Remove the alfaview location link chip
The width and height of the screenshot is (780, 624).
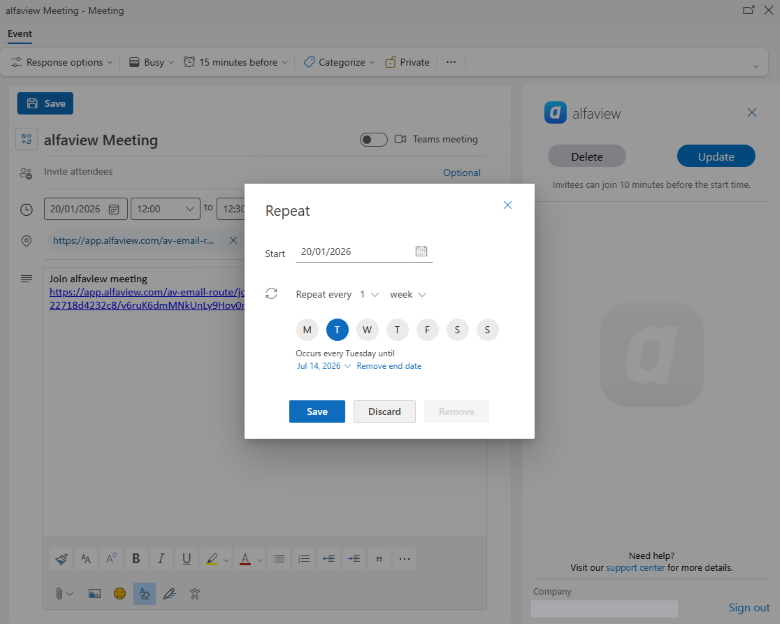(x=233, y=240)
